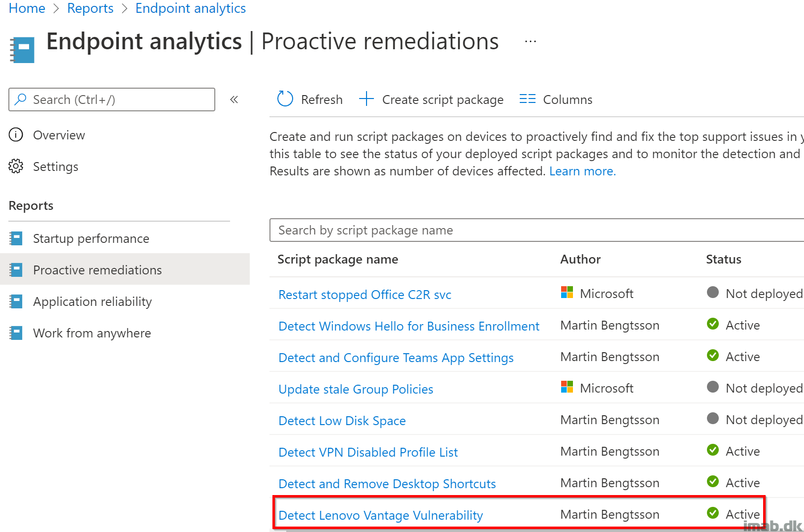Screen dimensions: 804x532
Task: Click Not deployed status in Detect Low Disk Space row
Action: [x=764, y=420]
